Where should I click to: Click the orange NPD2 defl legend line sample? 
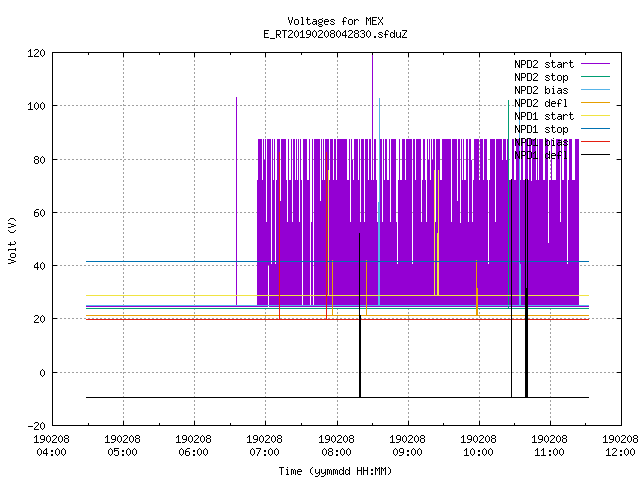pos(595,103)
